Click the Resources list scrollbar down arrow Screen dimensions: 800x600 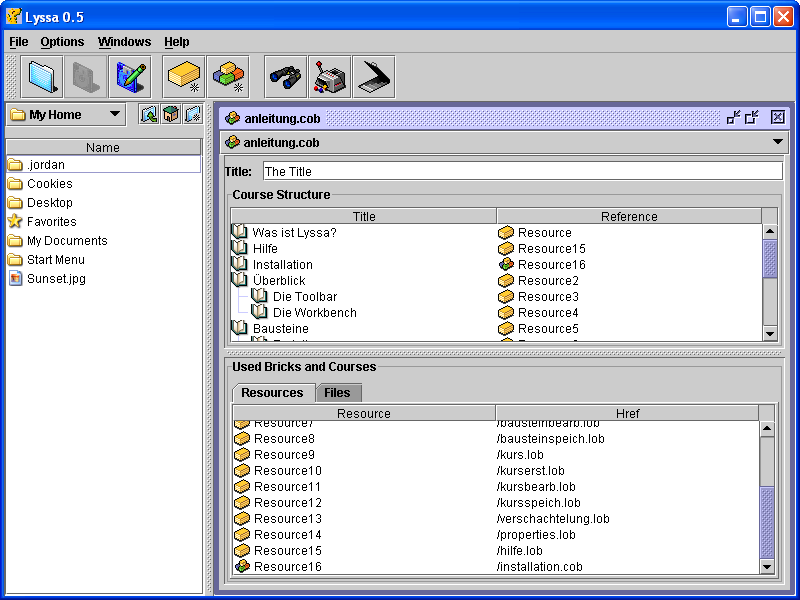[x=767, y=566]
